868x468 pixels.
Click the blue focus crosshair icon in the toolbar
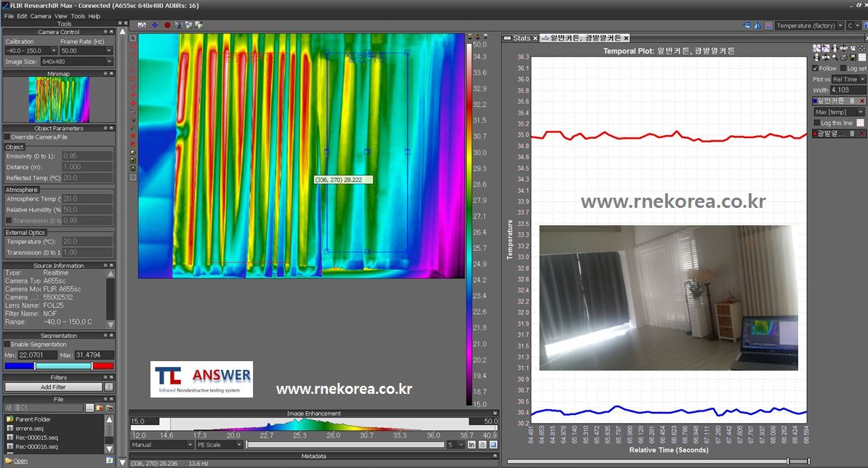(x=155, y=25)
